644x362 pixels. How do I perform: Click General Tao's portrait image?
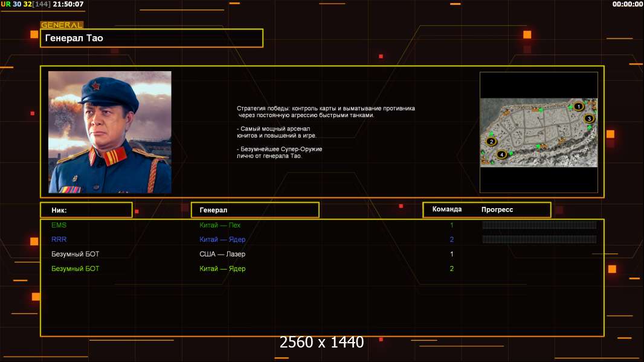point(110,132)
